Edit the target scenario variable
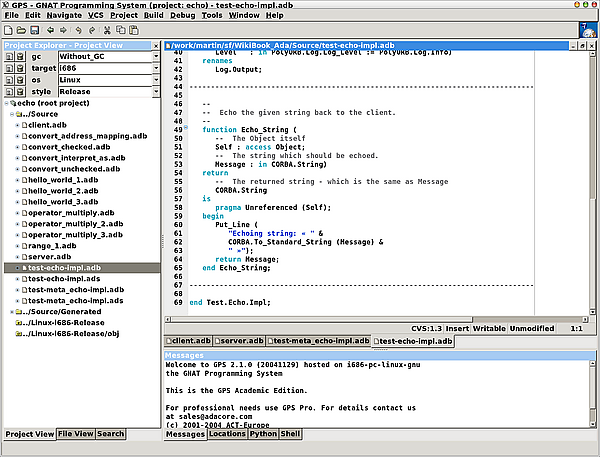The width and height of the screenshot is (600, 457). pos(9,68)
